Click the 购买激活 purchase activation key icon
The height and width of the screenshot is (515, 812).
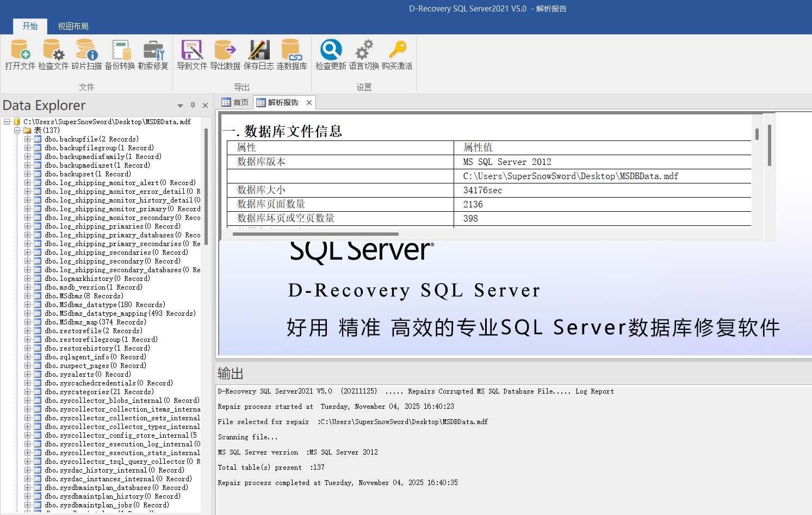[397, 55]
